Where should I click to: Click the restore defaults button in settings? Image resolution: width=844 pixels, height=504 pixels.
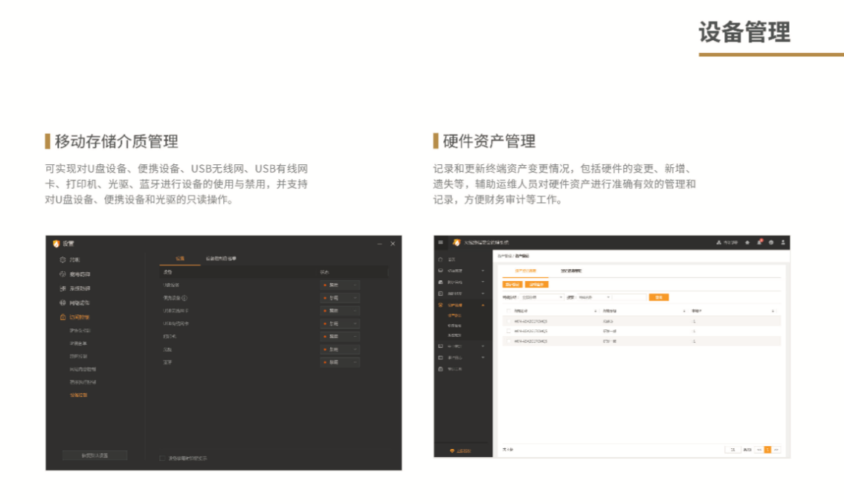pyautogui.click(x=94, y=456)
